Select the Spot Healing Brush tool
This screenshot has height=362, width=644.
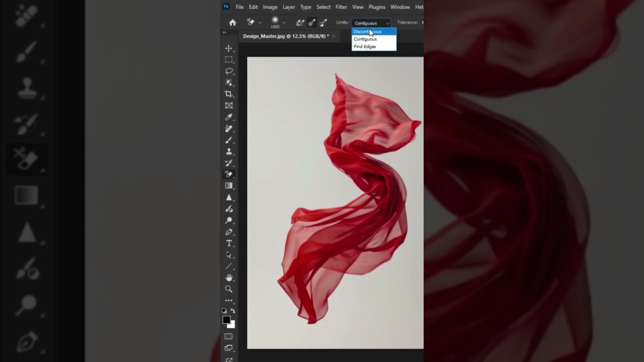(229, 129)
